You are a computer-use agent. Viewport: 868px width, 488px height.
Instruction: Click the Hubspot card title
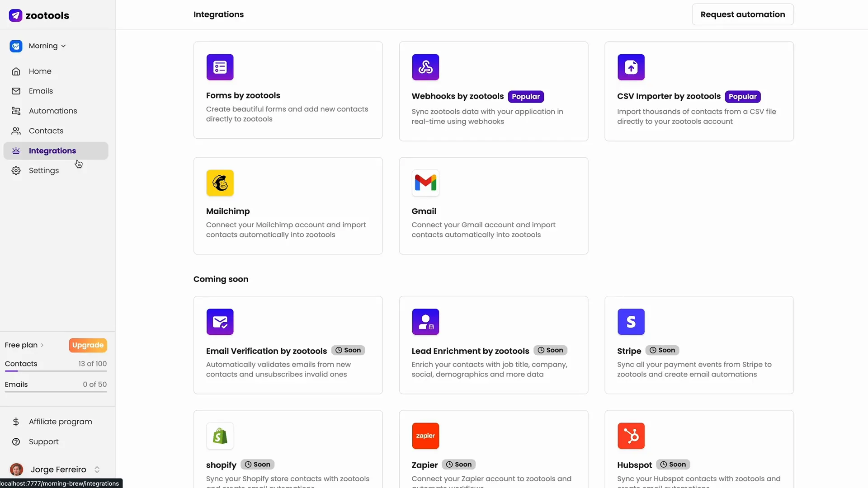634,465
